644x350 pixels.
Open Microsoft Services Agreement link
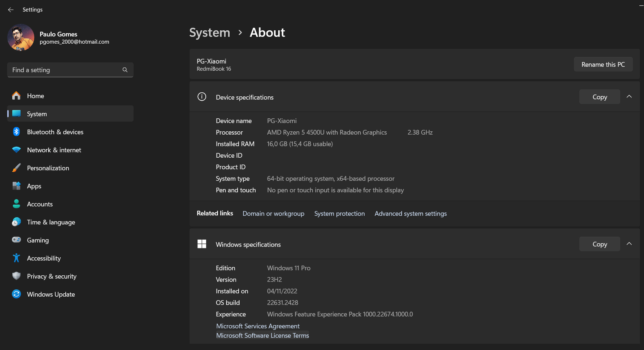tap(258, 326)
